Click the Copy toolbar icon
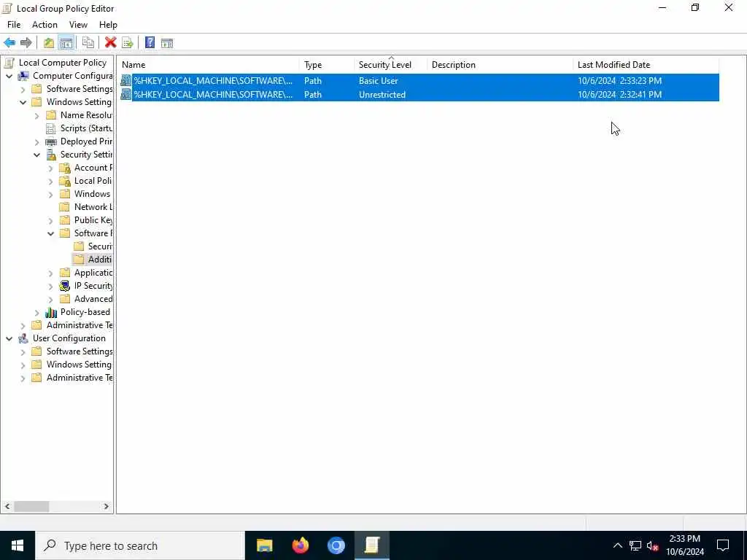 point(88,43)
